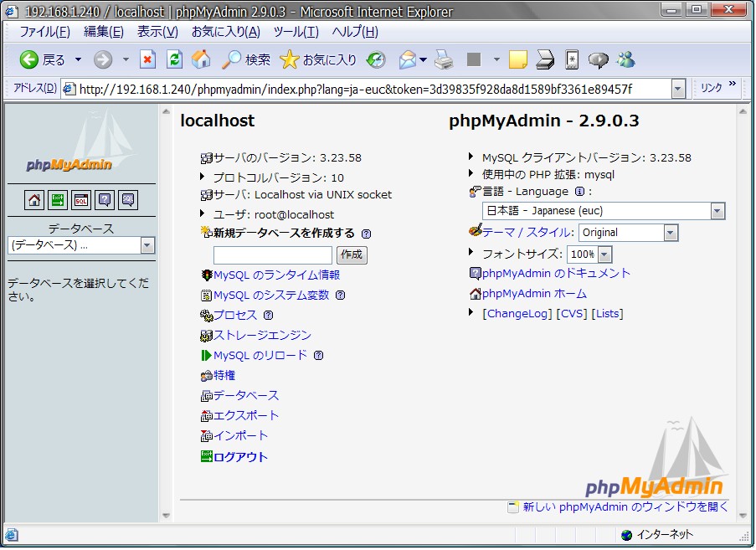This screenshot has width=756, height=550.
Task: Open phpMyAdmin documentation icon in sidebar
Action: pos(105,200)
